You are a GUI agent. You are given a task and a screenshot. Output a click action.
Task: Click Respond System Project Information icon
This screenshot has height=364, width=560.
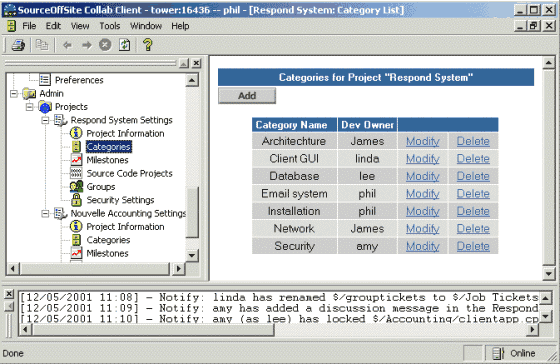[x=76, y=133]
